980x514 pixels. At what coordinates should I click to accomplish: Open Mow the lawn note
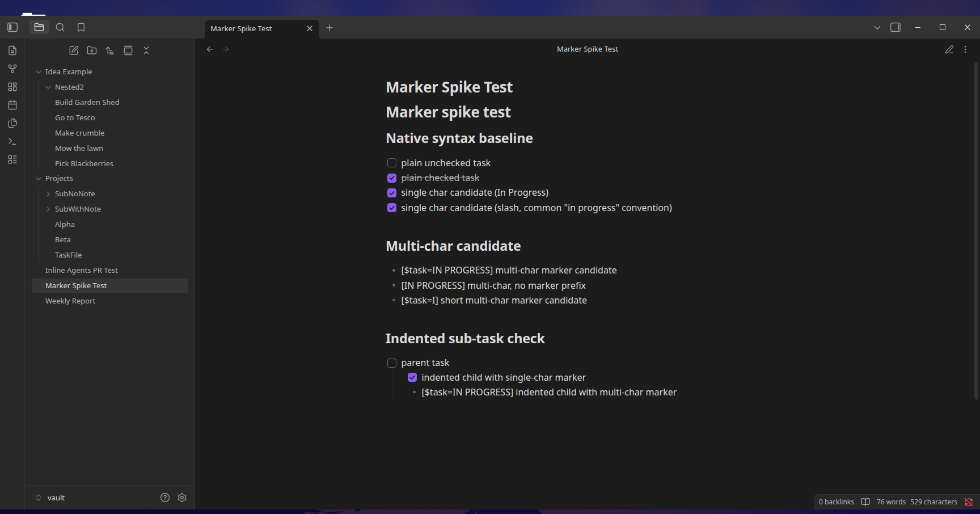coord(79,148)
